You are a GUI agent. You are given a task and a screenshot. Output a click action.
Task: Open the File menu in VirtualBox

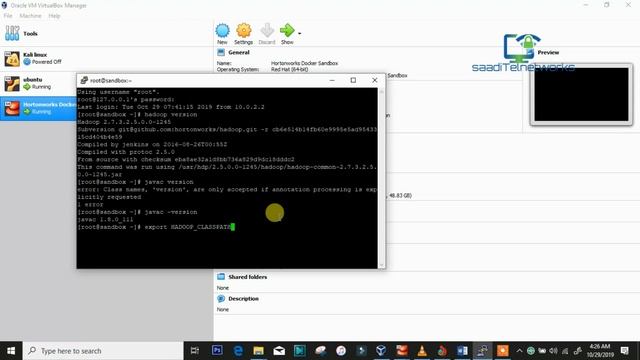[x=8, y=16]
